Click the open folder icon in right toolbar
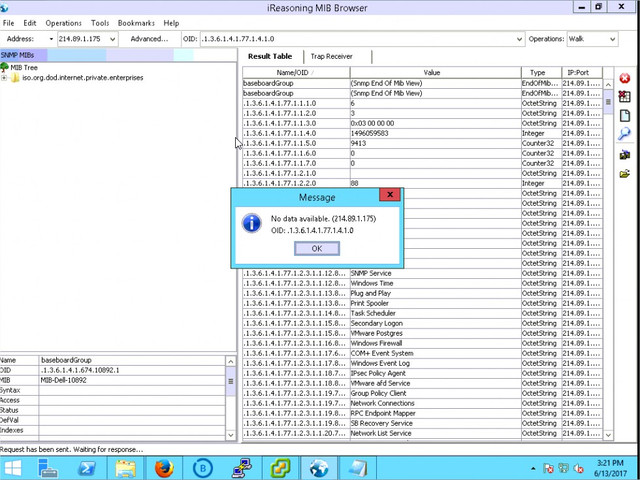 point(624,174)
